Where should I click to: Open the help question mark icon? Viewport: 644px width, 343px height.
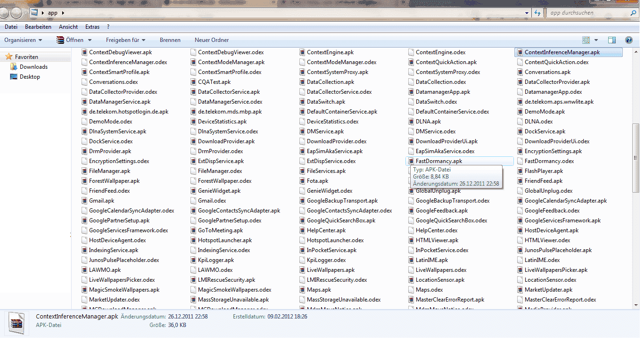[x=628, y=40]
